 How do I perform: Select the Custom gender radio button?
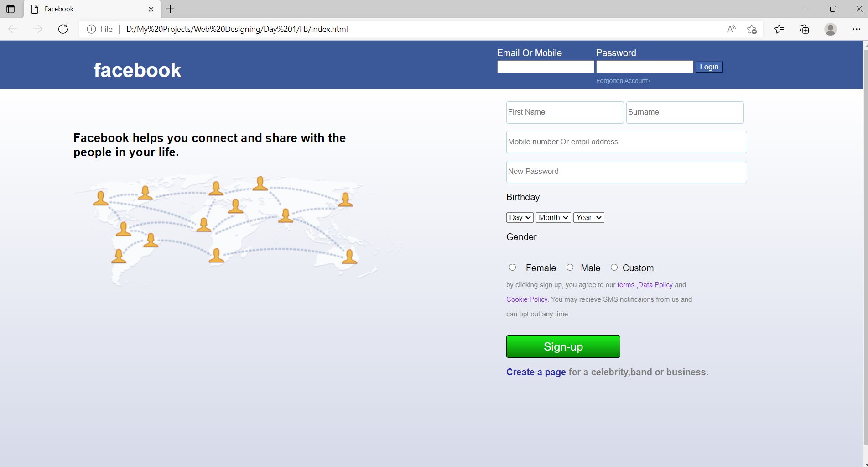tap(614, 268)
